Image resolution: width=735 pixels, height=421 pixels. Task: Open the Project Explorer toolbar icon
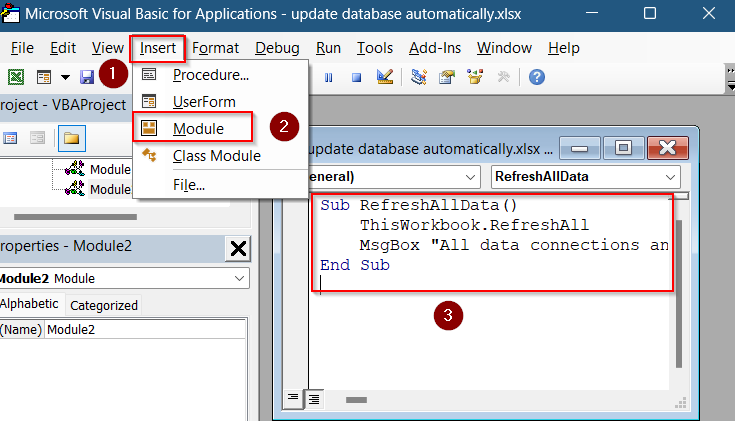(x=418, y=77)
